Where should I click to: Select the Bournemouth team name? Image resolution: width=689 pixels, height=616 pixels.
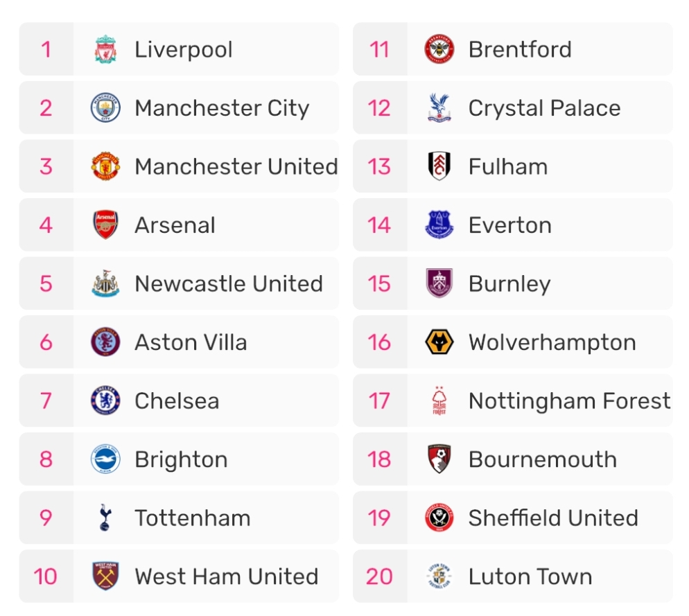[x=543, y=460]
